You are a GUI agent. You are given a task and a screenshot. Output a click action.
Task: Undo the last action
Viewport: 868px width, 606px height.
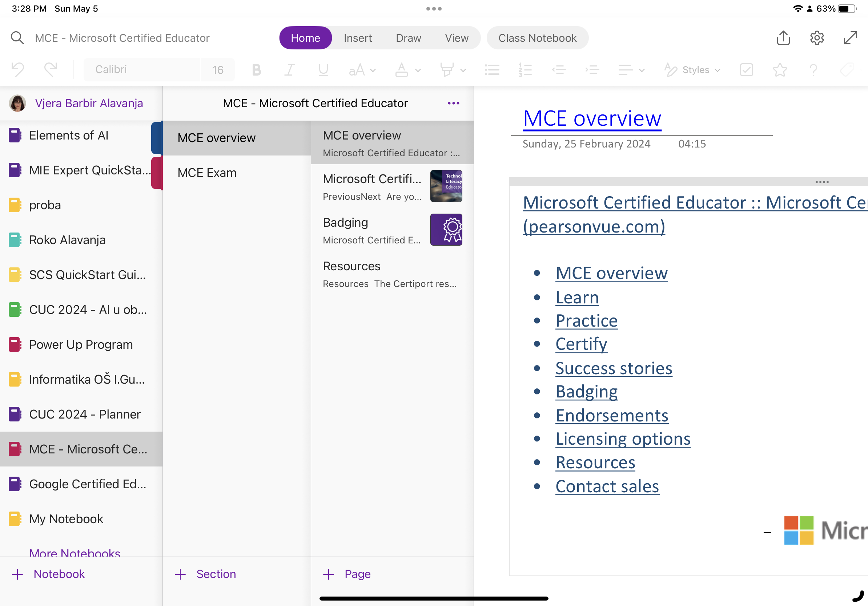coord(17,69)
